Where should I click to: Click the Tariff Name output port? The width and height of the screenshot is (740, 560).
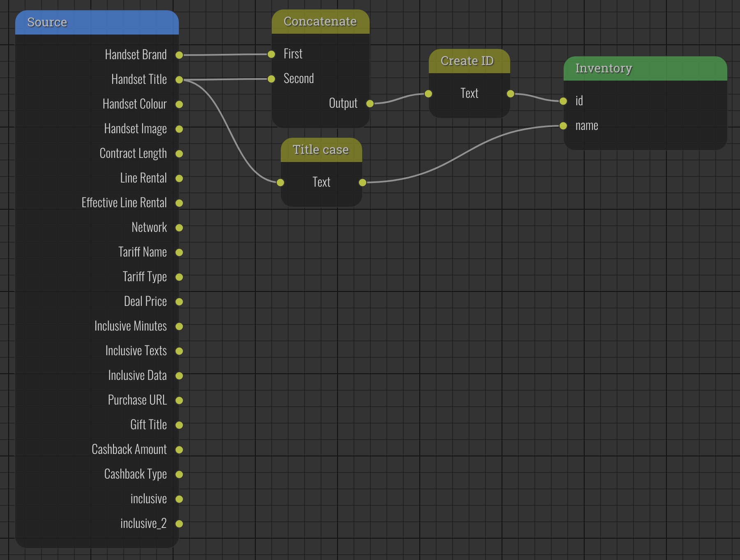[x=179, y=252]
